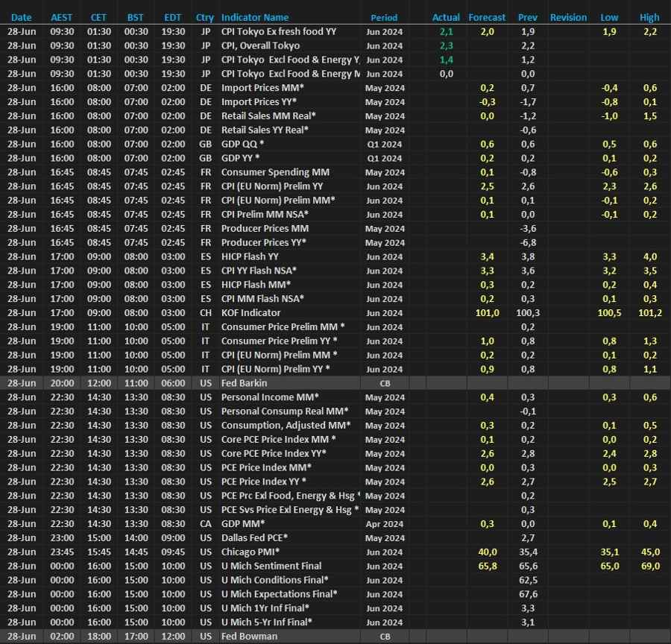
Task: Click the BST column header
Action: click(x=135, y=18)
